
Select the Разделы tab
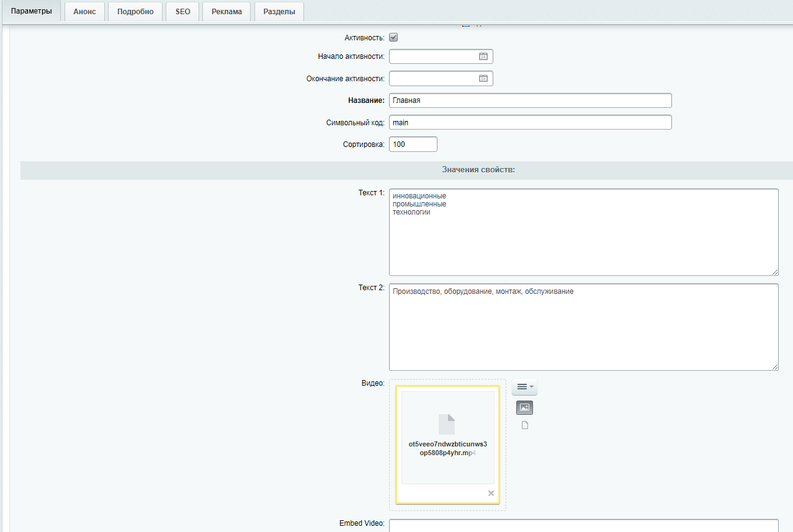click(279, 12)
